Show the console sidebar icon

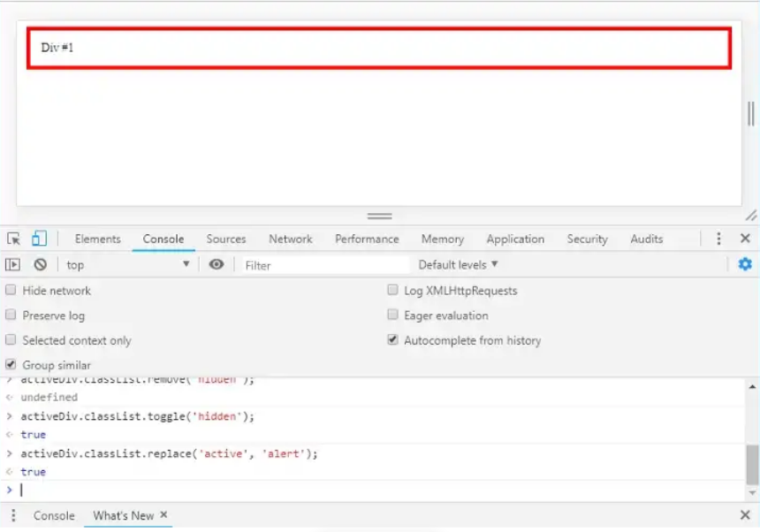click(x=13, y=264)
